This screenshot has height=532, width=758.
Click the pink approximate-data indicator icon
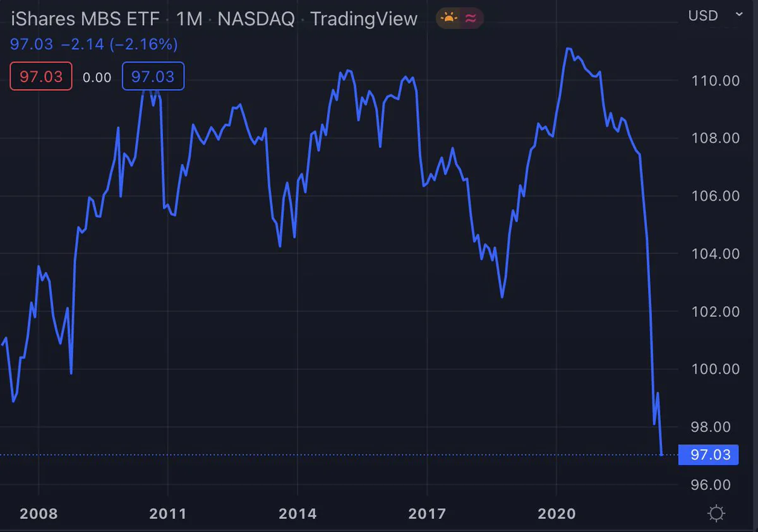pyautogui.click(x=471, y=18)
